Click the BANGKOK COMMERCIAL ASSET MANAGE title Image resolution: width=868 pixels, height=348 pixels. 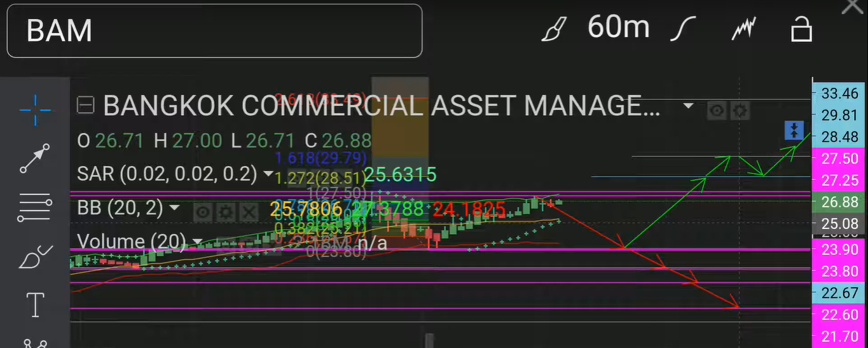[382, 106]
